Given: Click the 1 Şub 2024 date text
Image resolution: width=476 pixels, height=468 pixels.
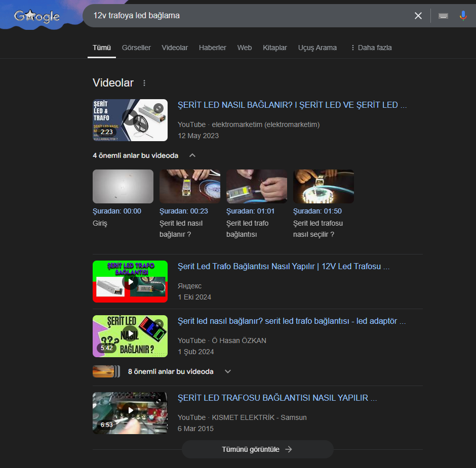Looking at the screenshot, I should coord(196,352).
